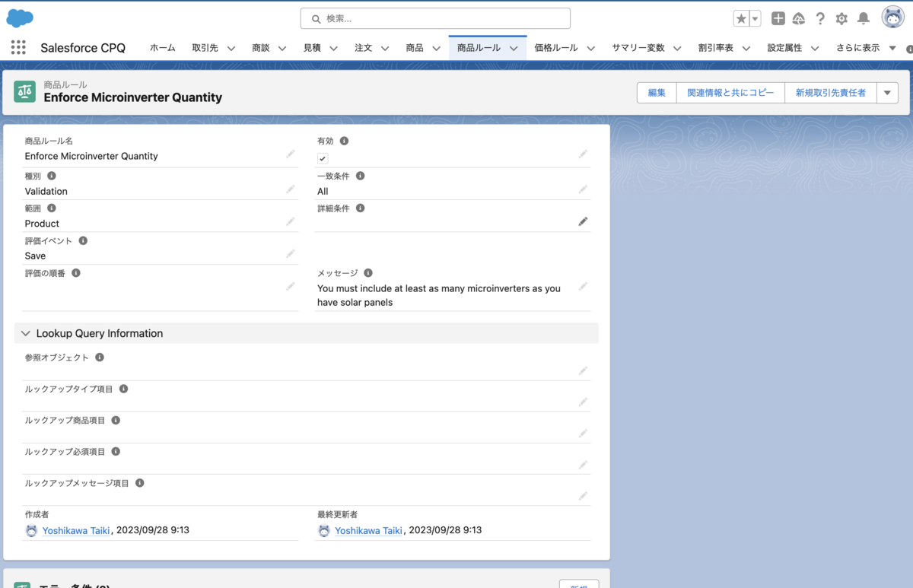The height and width of the screenshot is (588, 913).
Task: Collapse the Lookup Query Information section
Action: pos(25,333)
